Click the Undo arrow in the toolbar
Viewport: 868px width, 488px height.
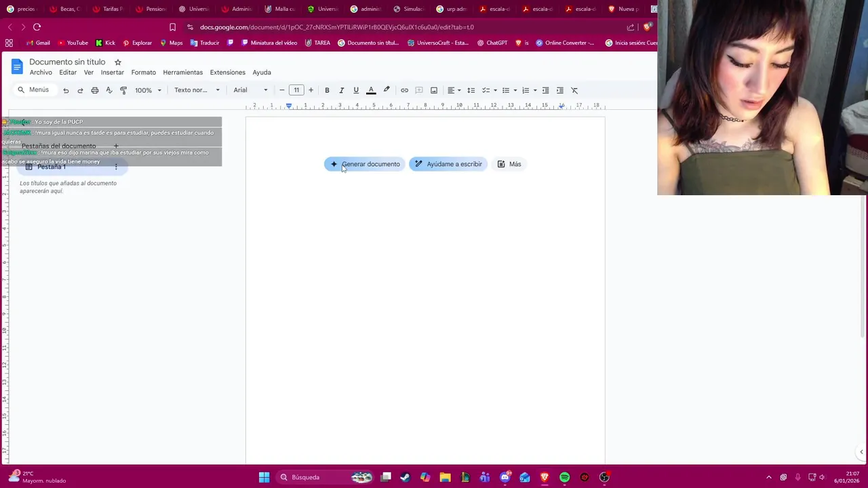(x=66, y=90)
